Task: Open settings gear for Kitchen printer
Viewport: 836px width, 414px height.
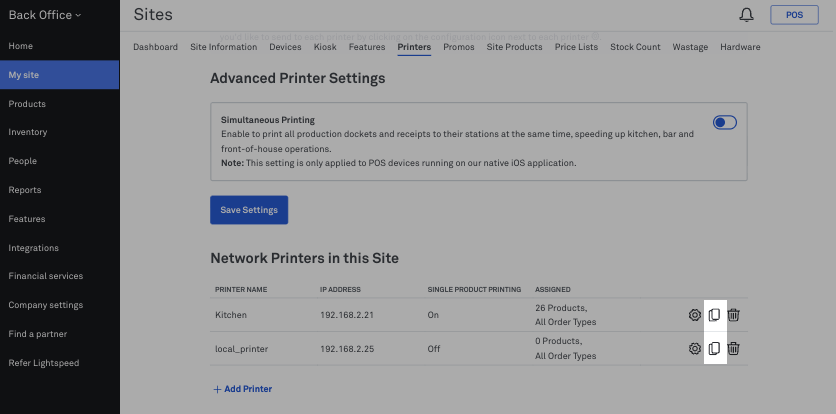Action: [x=694, y=315]
